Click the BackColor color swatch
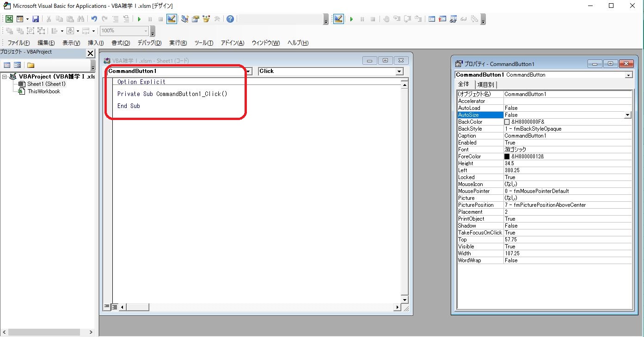The image size is (644, 337). click(507, 122)
